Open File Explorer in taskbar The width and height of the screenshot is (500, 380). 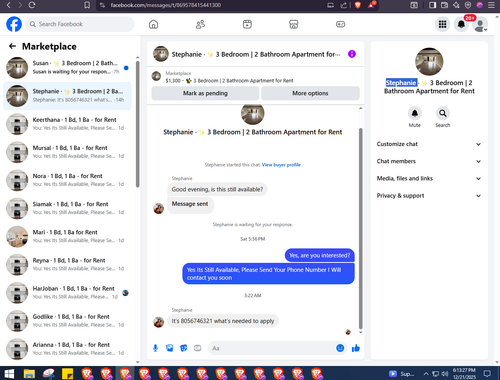(29, 374)
